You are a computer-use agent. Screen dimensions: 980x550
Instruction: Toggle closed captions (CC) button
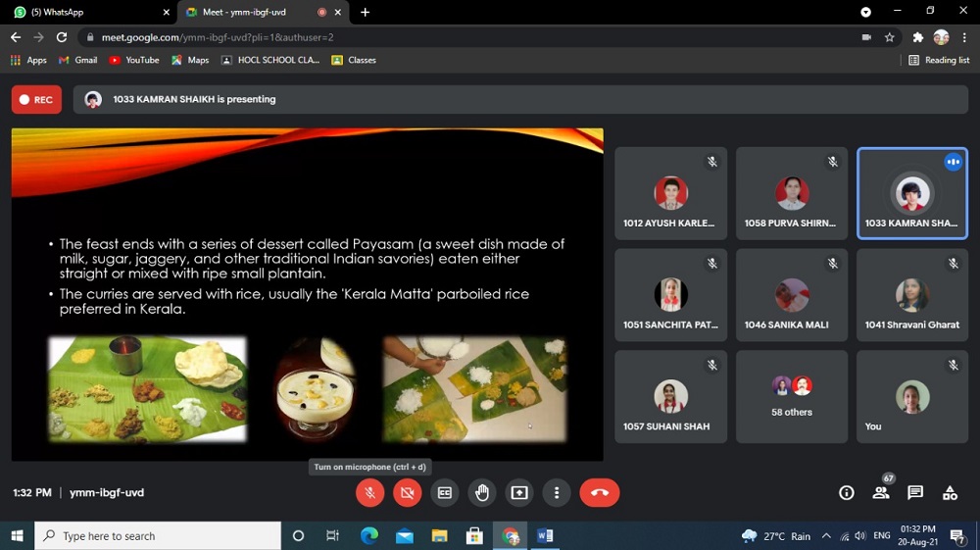click(444, 492)
